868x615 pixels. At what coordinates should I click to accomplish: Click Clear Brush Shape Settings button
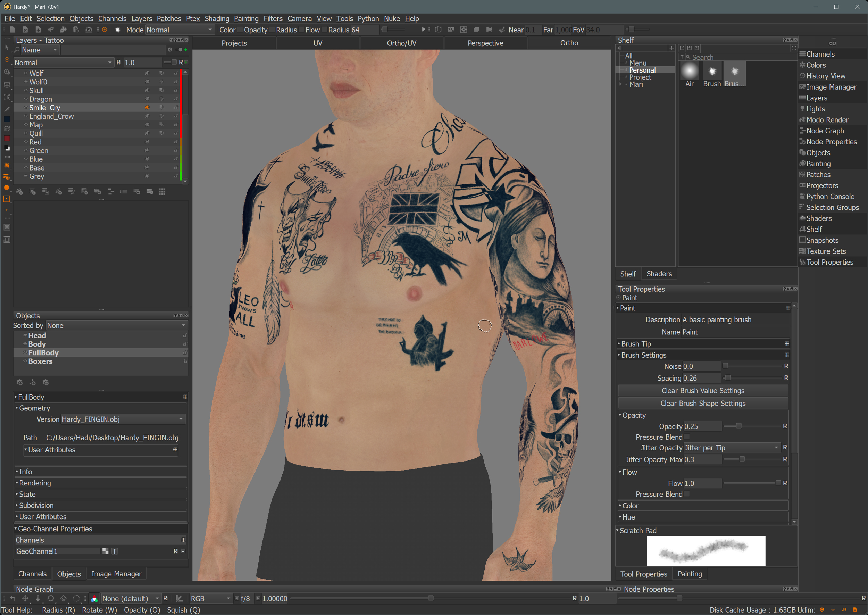[x=703, y=403]
